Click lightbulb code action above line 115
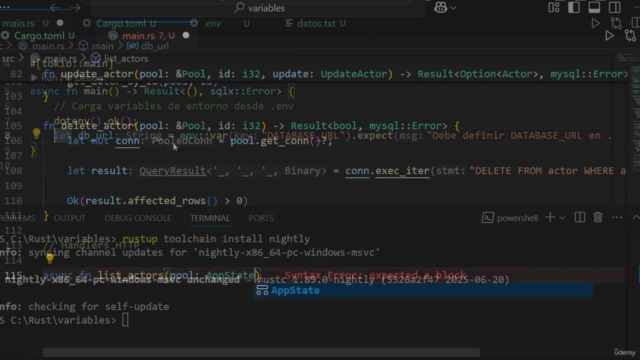The image size is (640, 360). tap(50, 258)
